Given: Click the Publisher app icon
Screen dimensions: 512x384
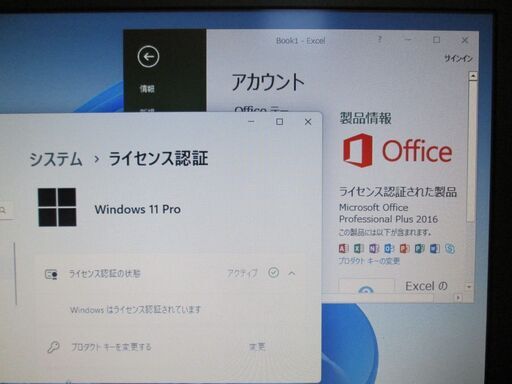Looking at the screenshot, I should pyautogui.click(x=419, y=249).
